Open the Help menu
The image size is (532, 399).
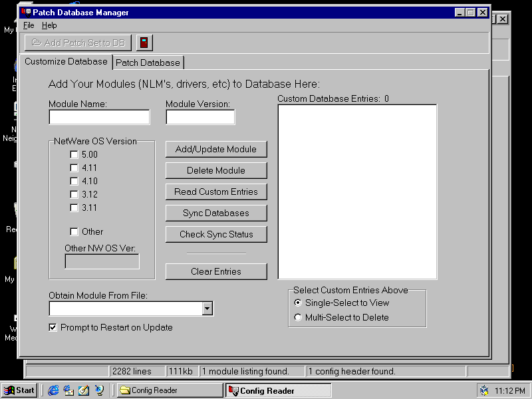click(49, 25)
